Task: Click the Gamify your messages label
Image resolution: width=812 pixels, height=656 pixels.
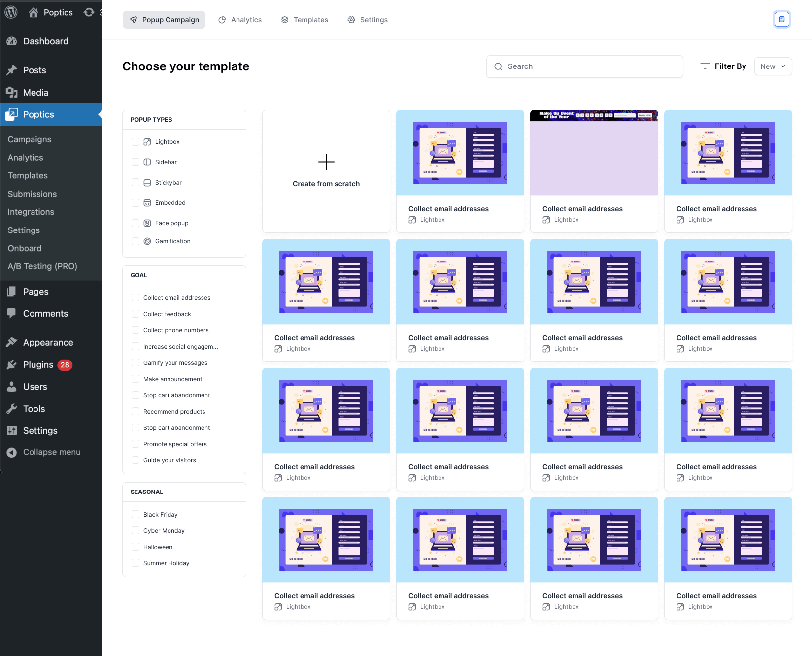Action: [x=175, y=363]
